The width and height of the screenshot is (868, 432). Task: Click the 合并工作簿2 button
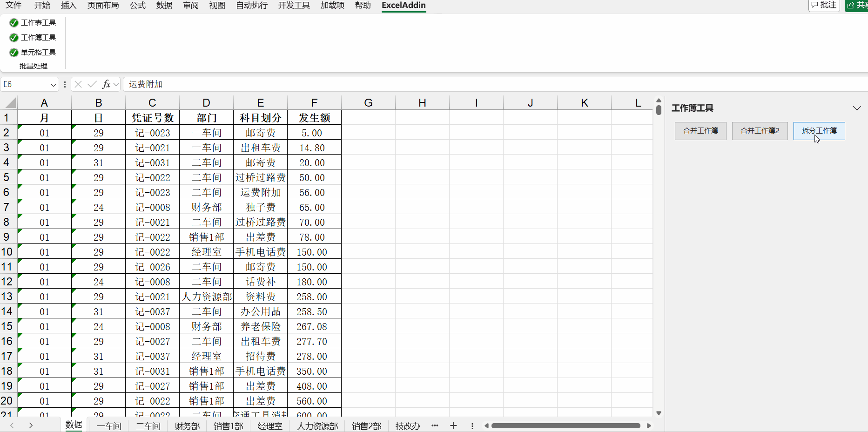coord(760,131)
